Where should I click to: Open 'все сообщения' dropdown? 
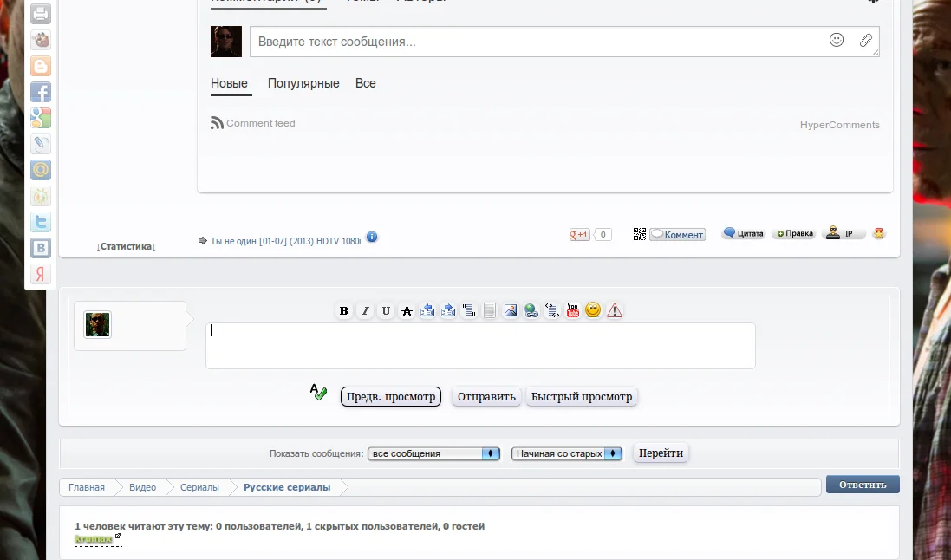point(433,454)
